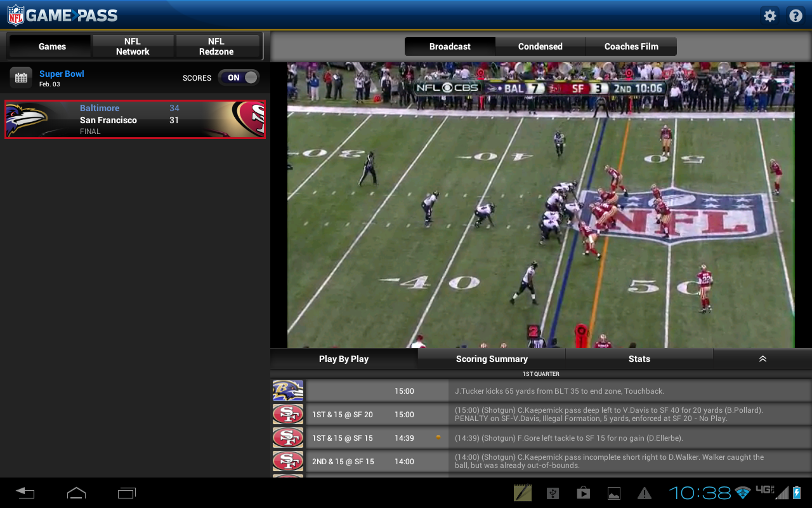Tap the yellow marker on the 14:39 play
The width and height of the screenshot is (812, 508).
click(438, 437)
